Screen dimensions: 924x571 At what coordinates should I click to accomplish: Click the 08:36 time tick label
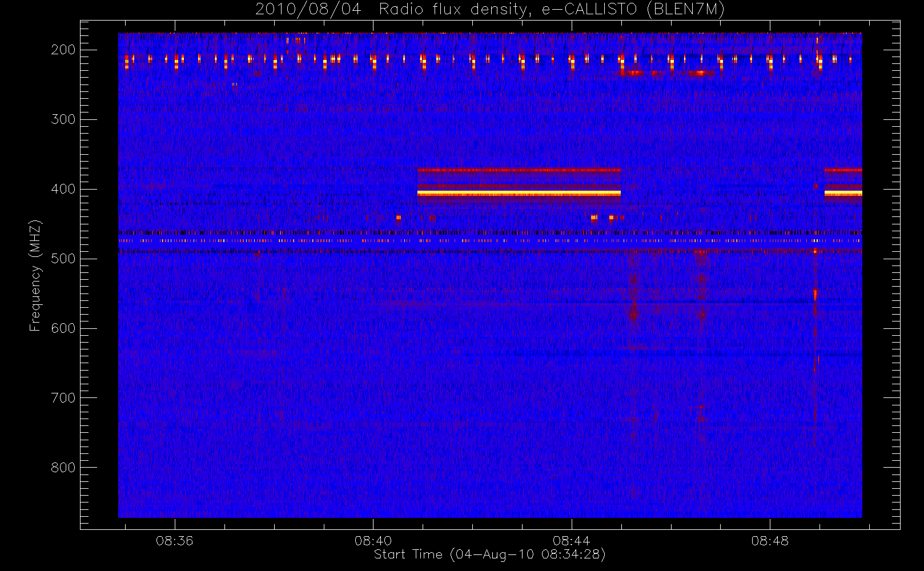(175, 541)
